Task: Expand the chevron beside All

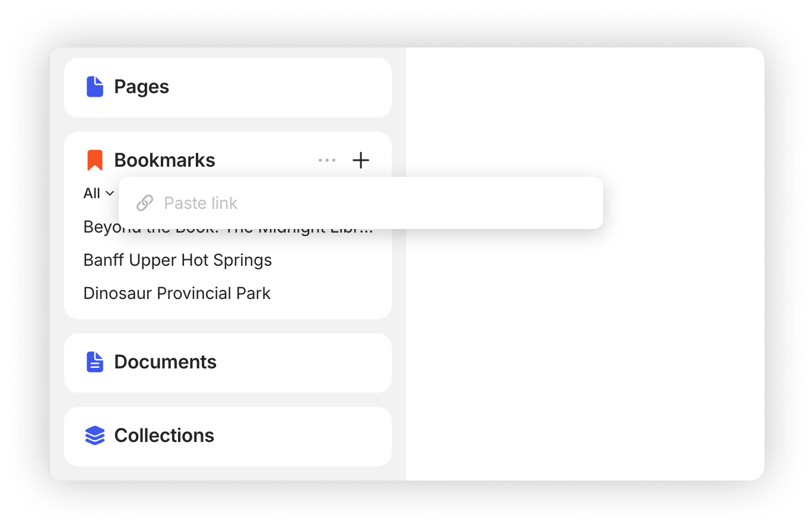Action: pyautogui.click(x=110, y=193)
